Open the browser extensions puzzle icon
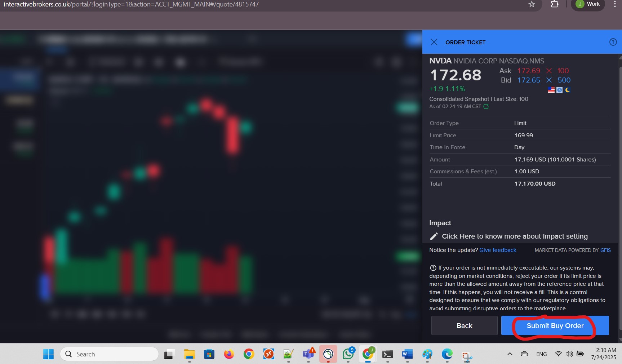 555,4
